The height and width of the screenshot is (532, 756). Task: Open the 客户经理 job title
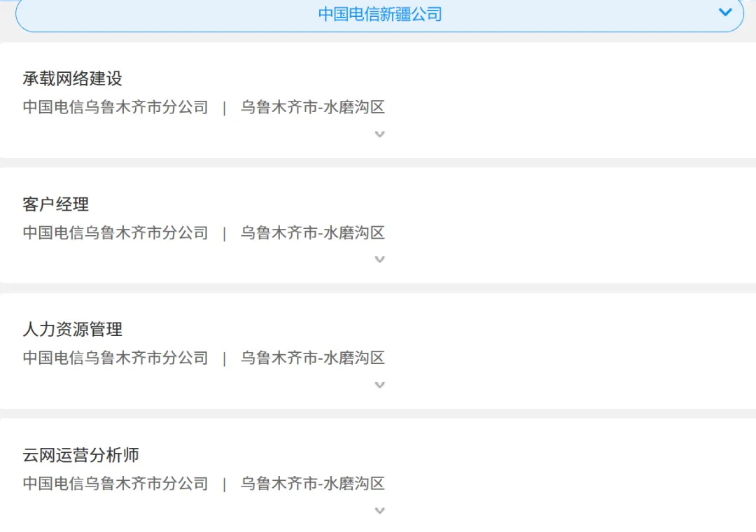55,204
